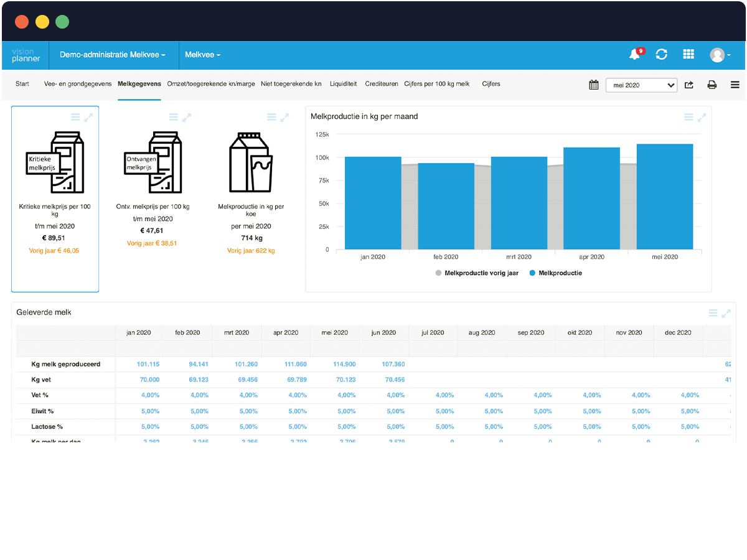Viewport: 747px width, 560px height.
Task: Click the 101.115 value for jan 2020
Action: [148, 364]
